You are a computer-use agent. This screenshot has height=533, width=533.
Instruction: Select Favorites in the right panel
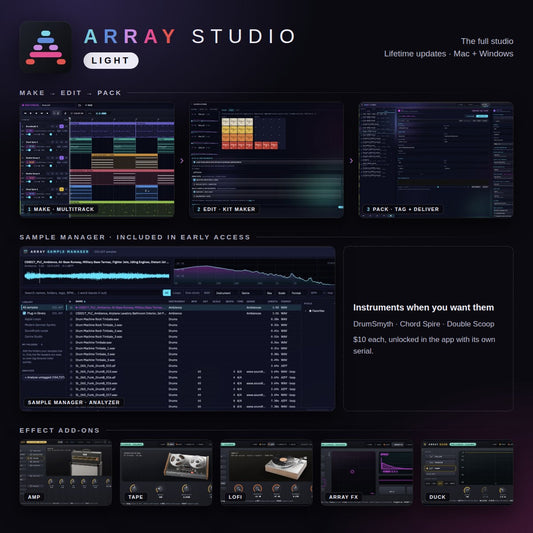coord(316,311)
